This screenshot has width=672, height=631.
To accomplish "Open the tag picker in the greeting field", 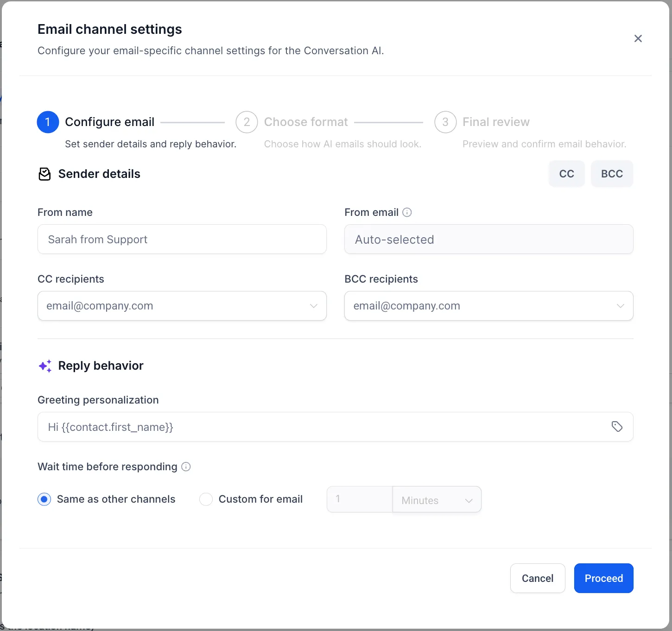I will pos(617,426).
